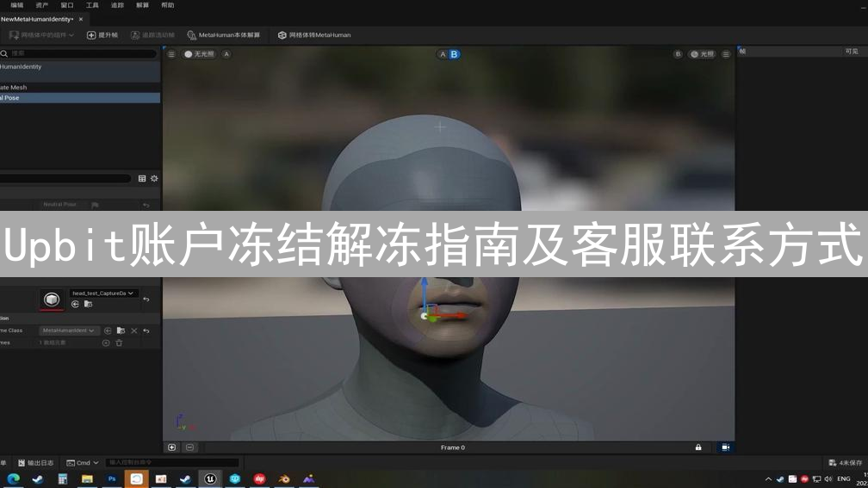This screenshot has height=488, width=868.
Task: Click 网格体转MetaHuman in toolbar
Action: tap(313, 34)
